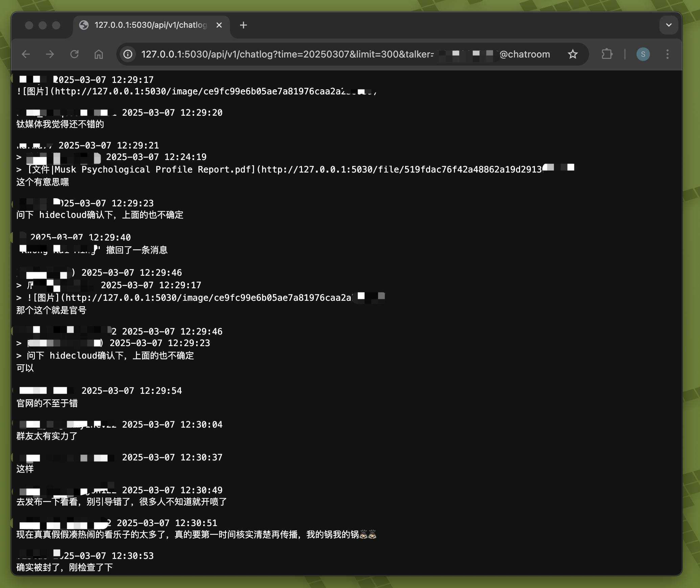Expand the tab search chevron
Image resolution: width=700 pixels, height=588 pixels.
point(669,25)
